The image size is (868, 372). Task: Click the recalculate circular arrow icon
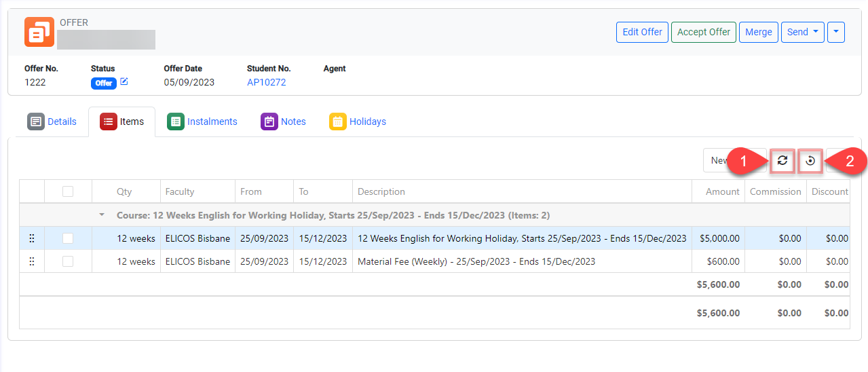810,161
